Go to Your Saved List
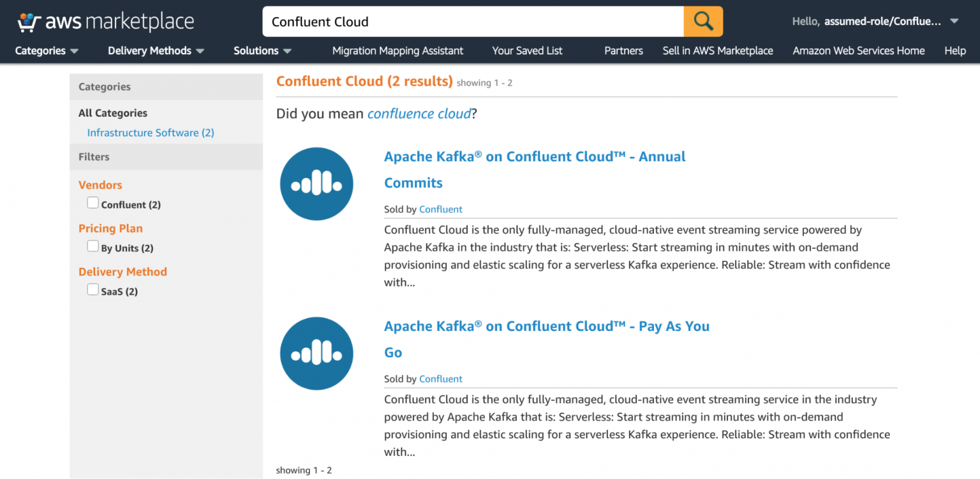Screen dimensions: 980x479 point(527,50)
